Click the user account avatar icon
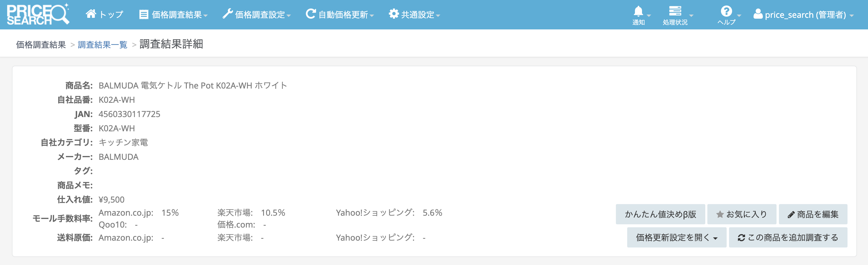Image resolution: width=868 pixels, height=265 pixels. tap(758, 14)
